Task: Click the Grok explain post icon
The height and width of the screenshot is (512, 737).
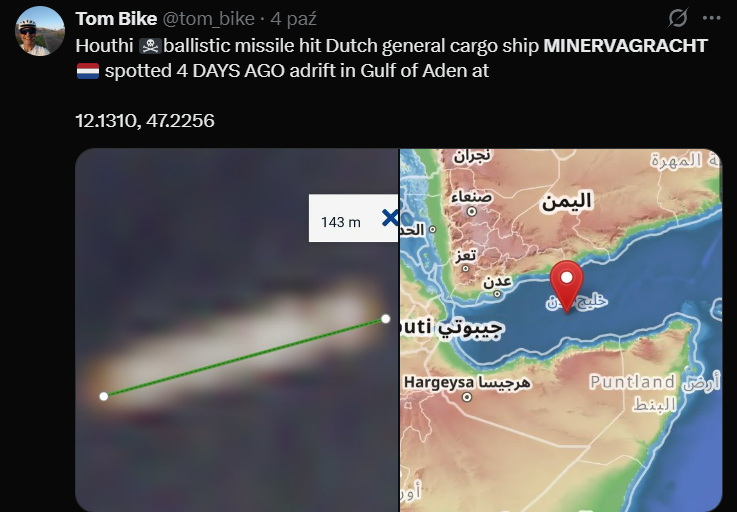Action: [678, 18]
